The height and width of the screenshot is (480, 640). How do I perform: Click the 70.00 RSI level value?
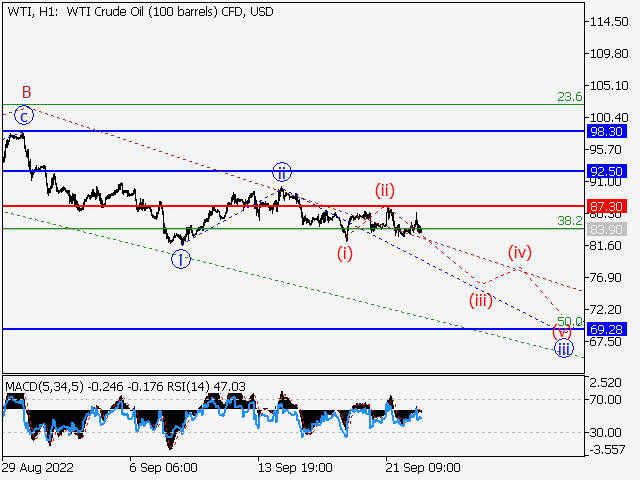coord(606,400)
